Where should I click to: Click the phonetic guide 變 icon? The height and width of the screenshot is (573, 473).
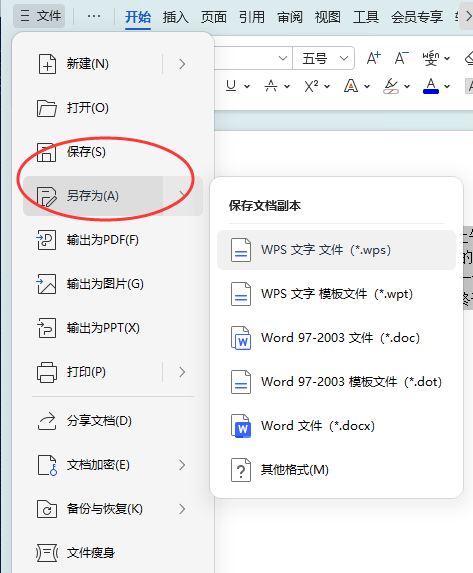pyautogui.click(x=431, y=58)
